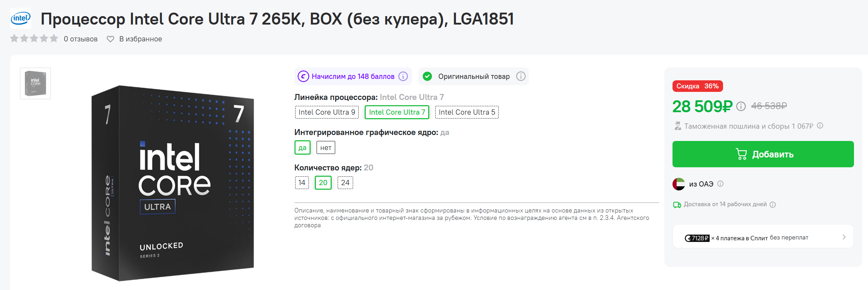Select the small product thumbnail
The height and width of the screenshot is (290, 868).
tap(35, 83)
